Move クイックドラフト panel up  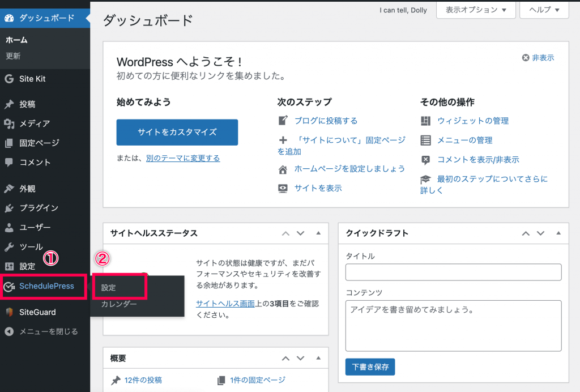tap(526, 233)
